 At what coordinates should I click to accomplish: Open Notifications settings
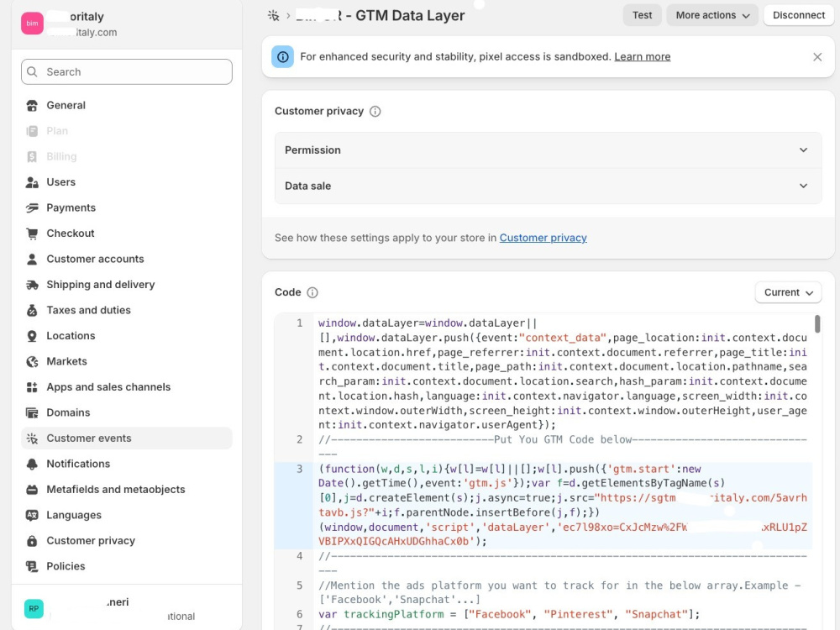click(127, 464)
